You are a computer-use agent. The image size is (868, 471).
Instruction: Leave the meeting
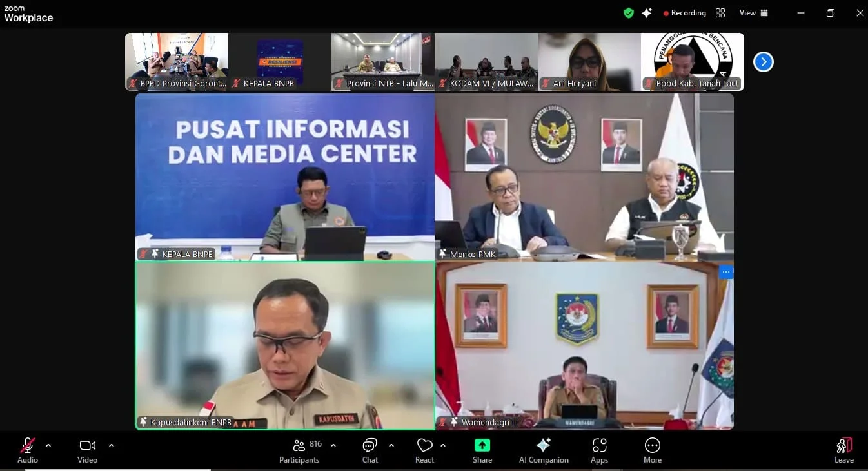[x=844, y=450]
